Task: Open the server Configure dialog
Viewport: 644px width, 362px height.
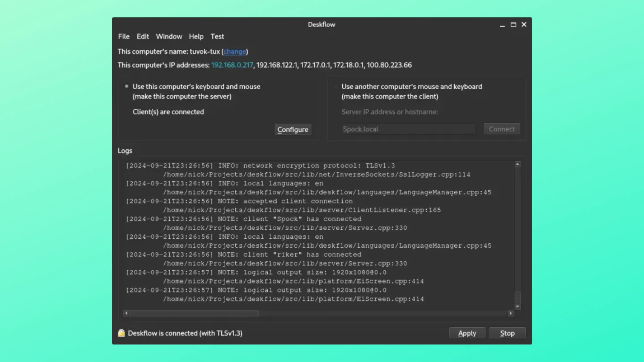Action: click(x=293, y=129)
